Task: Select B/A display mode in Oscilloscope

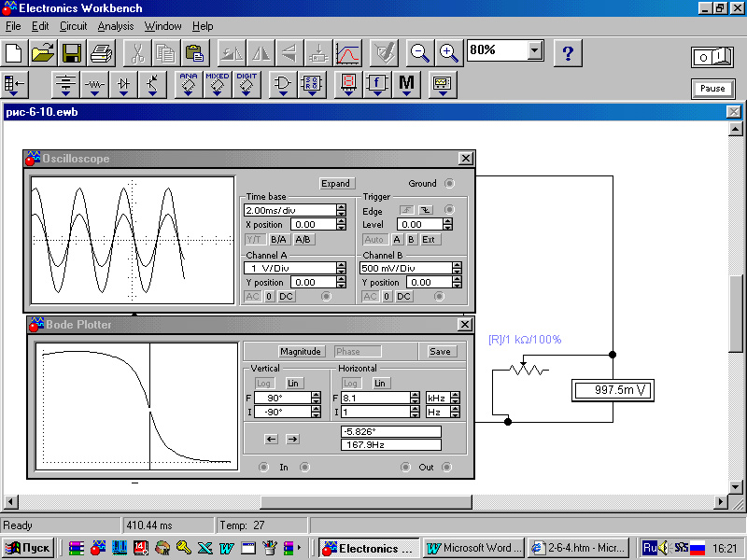Action: [278, 240]
